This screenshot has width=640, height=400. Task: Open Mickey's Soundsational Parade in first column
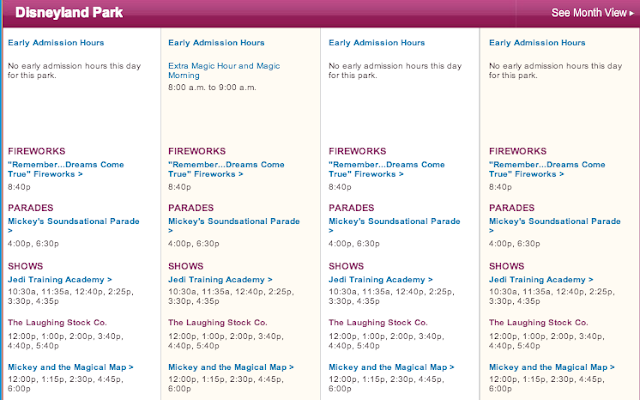tap(72, 221)
